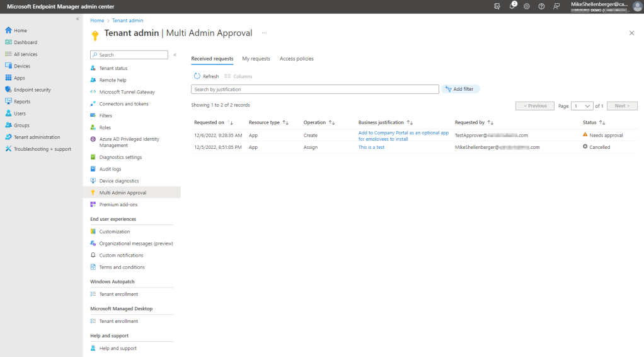644x357 pixels.
Task: Open Reports in left navigation
Action: [x=21, y=102]
